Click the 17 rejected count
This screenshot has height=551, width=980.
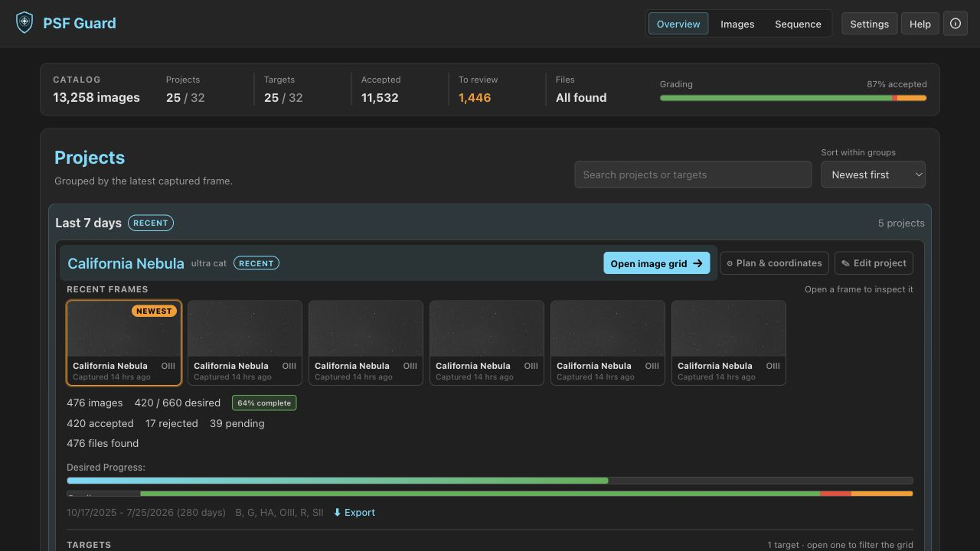(x=171, y=423)
